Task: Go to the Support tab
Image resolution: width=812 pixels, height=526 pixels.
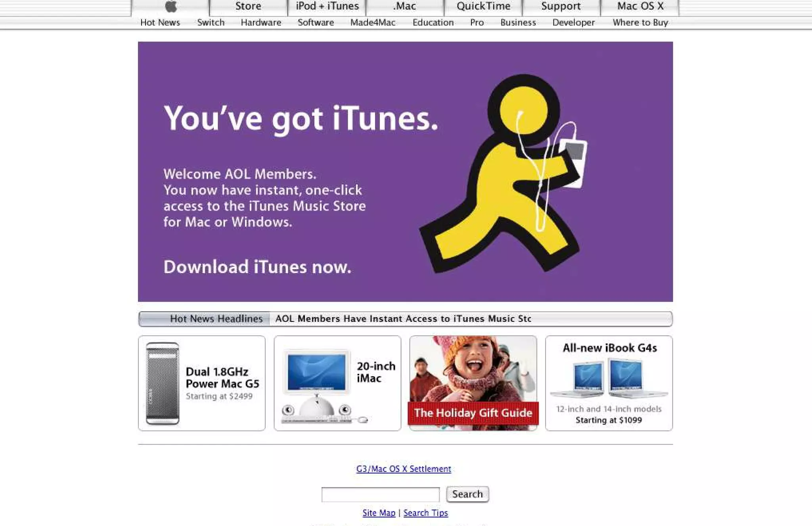Action: tap(561, 7)
